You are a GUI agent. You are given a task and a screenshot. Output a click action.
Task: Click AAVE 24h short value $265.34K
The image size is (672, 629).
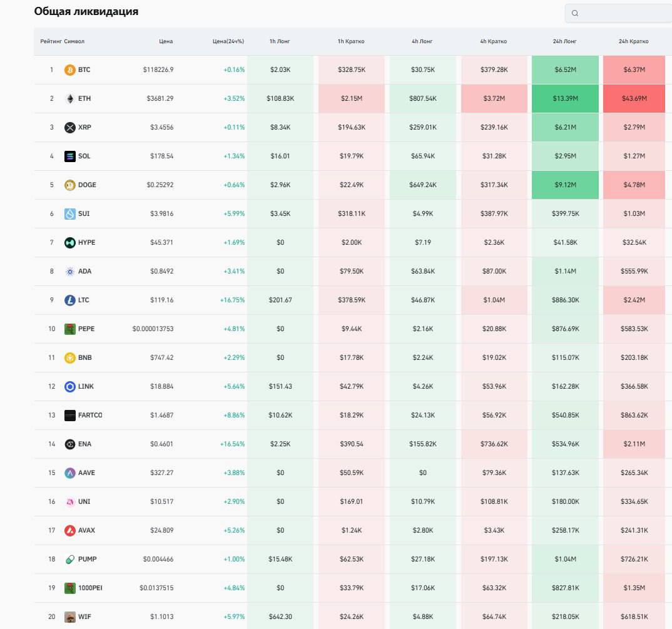click(x=634, y=473)
